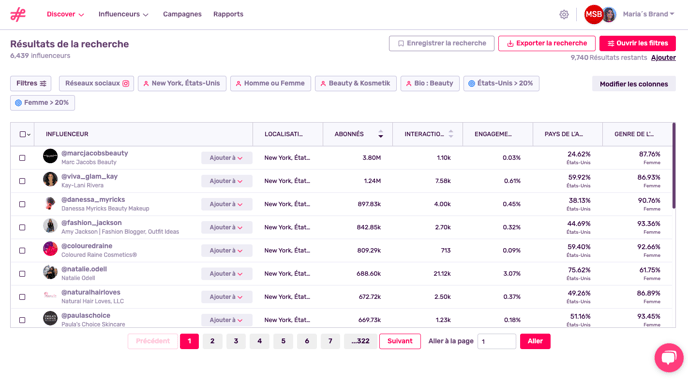Click the Aller à la page input field
The width and height of the screenshot is (688, 380).
[x=496, y=341]
